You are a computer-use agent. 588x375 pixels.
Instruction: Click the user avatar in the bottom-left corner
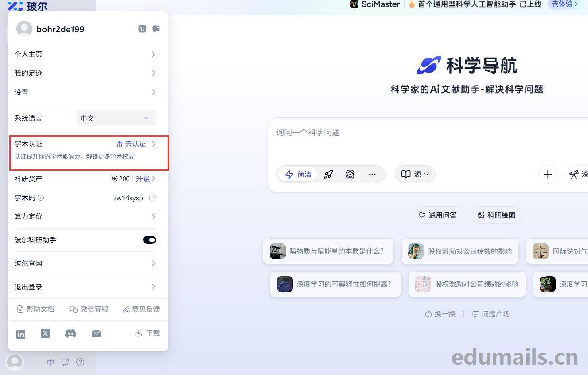(15, 362)
